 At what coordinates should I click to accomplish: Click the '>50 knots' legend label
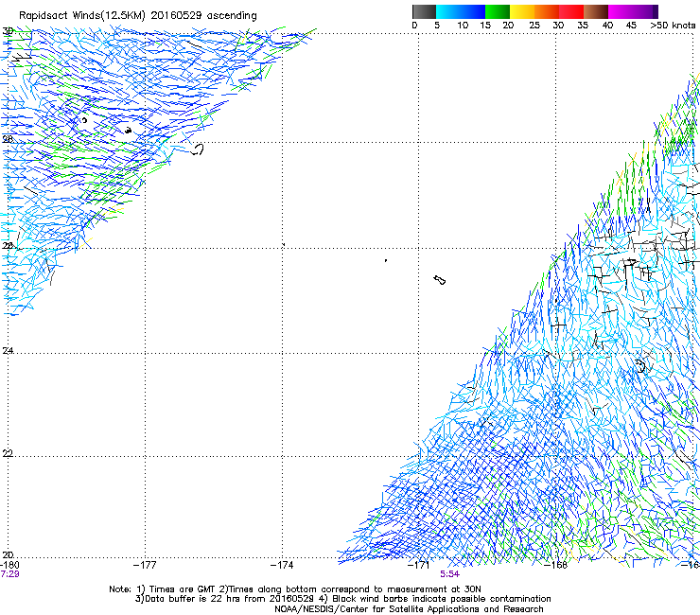coord(673,26)
